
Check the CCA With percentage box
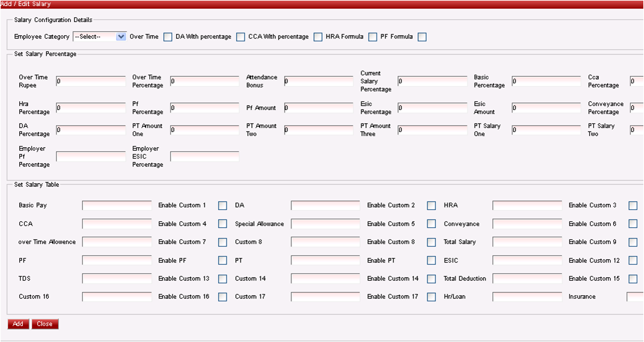pos(318,37)
